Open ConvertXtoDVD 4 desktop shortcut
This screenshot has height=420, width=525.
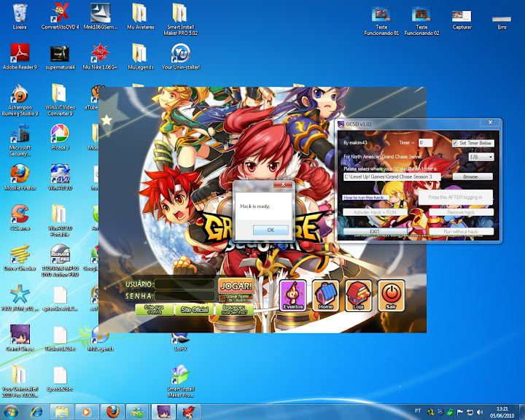click(60, 17)
